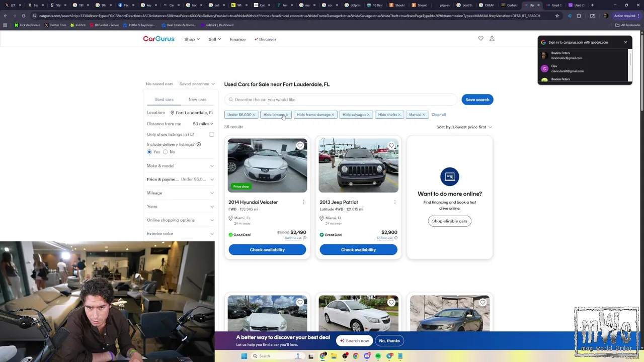Remove the Manual transmission filter chip
Image resolution: width=644 pixels, height=362 pixels.
pyautogui.click(x=424, y=115)
